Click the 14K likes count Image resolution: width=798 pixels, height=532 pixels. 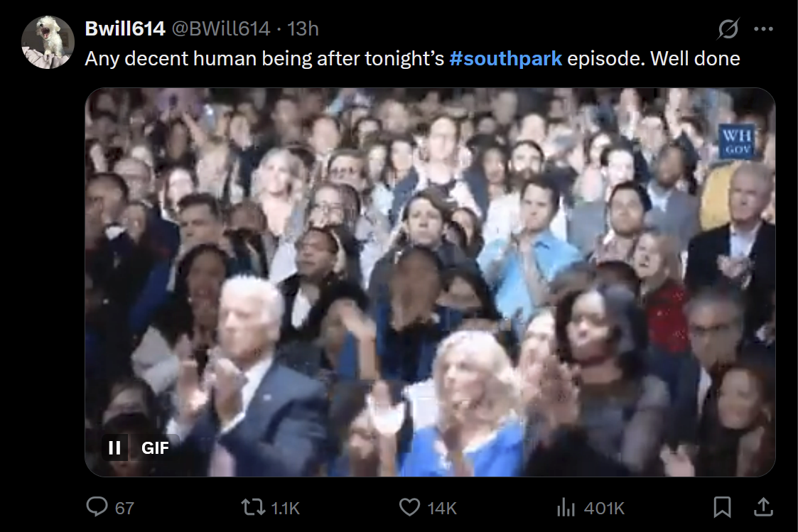point(442,508)
